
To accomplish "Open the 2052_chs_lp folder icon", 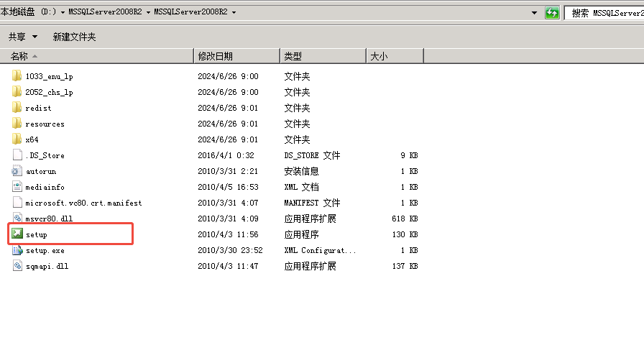I will pos(17,91).
